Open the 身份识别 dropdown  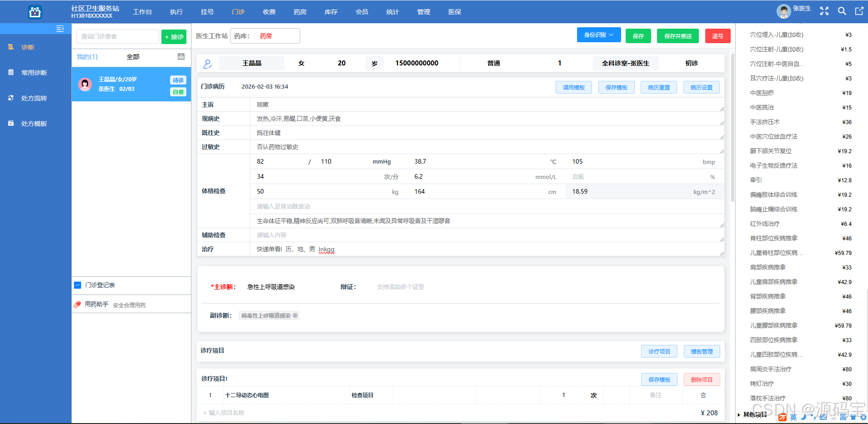point(599,35)
